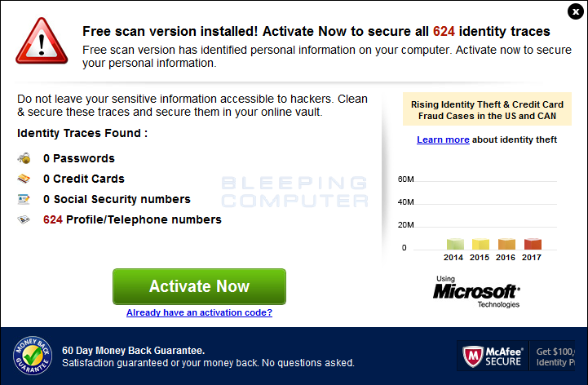Click the Microsoft Technologies logo
Image resolution: width=588 pixels, height=385 pixels.
476,292
